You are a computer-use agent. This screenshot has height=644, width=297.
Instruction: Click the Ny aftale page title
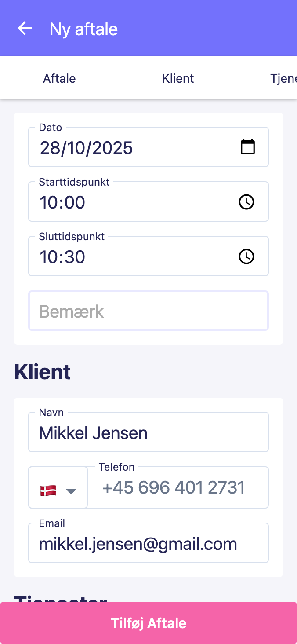[83, 29]
